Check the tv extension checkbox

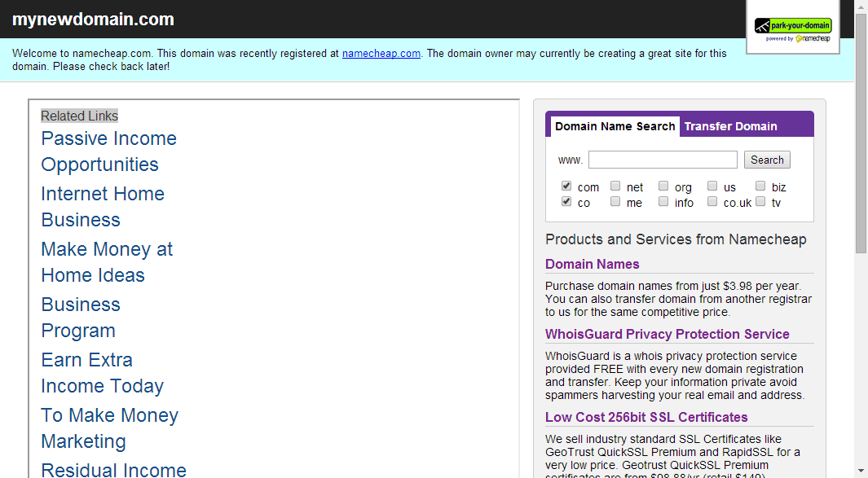(x=760, y=201)
